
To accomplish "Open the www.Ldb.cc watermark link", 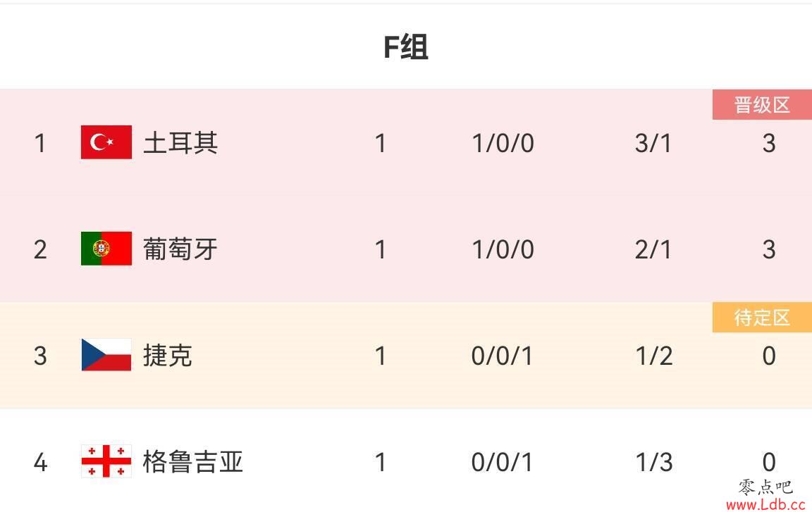I will [765, 504].
